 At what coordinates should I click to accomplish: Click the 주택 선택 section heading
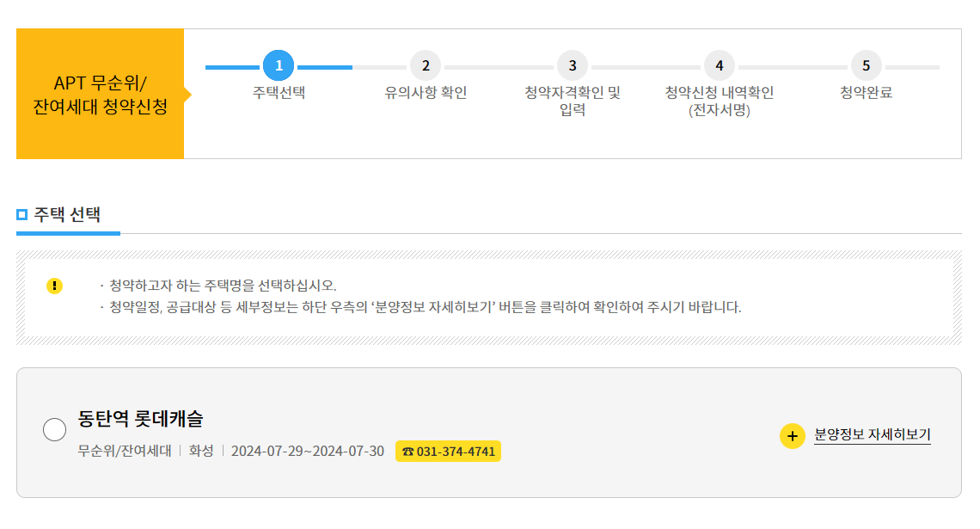(x=67, y=214)
